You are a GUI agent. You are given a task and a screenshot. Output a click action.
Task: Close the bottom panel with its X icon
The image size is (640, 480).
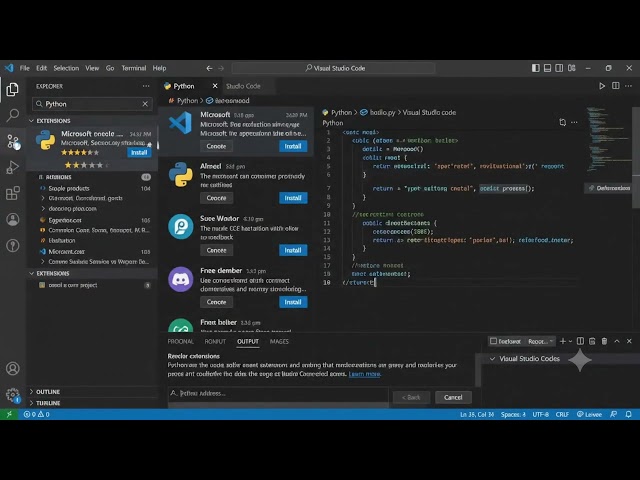(x=629, y=341)
